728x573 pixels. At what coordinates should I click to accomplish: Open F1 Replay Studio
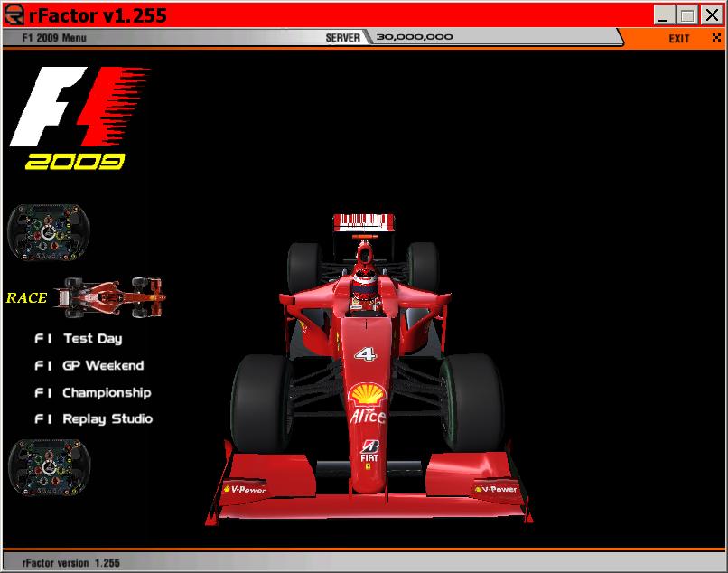tap(93, 418)
